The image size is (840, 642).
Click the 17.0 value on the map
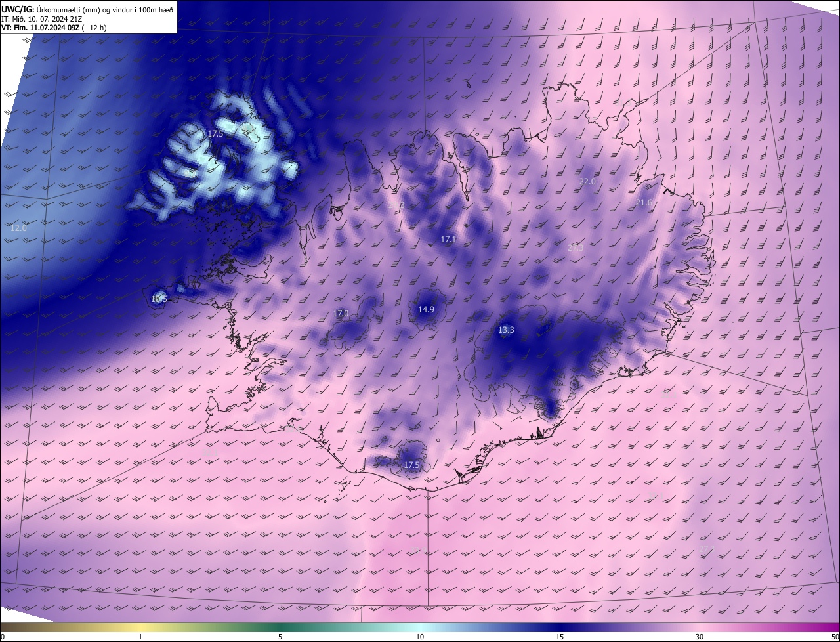point(341,313)
